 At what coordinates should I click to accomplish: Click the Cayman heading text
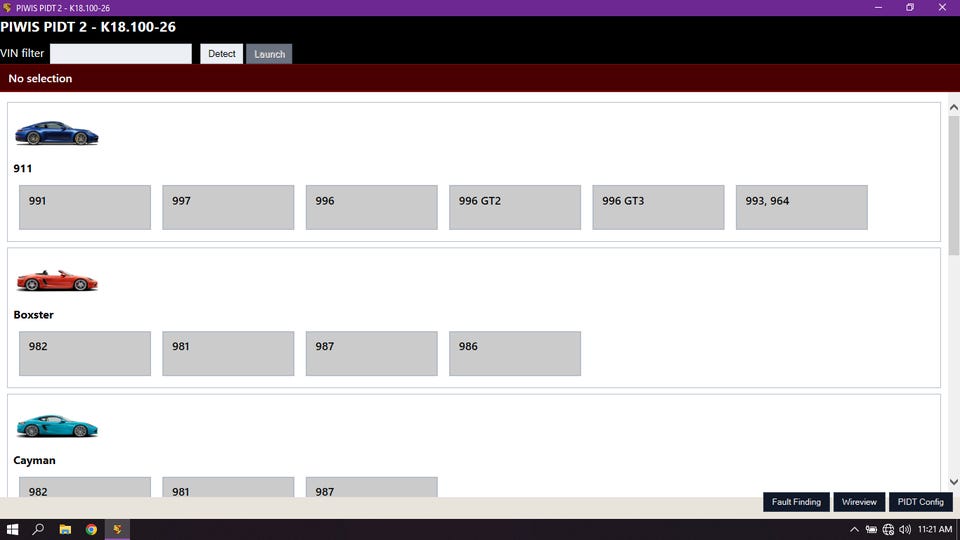click(x=34, y=460)
